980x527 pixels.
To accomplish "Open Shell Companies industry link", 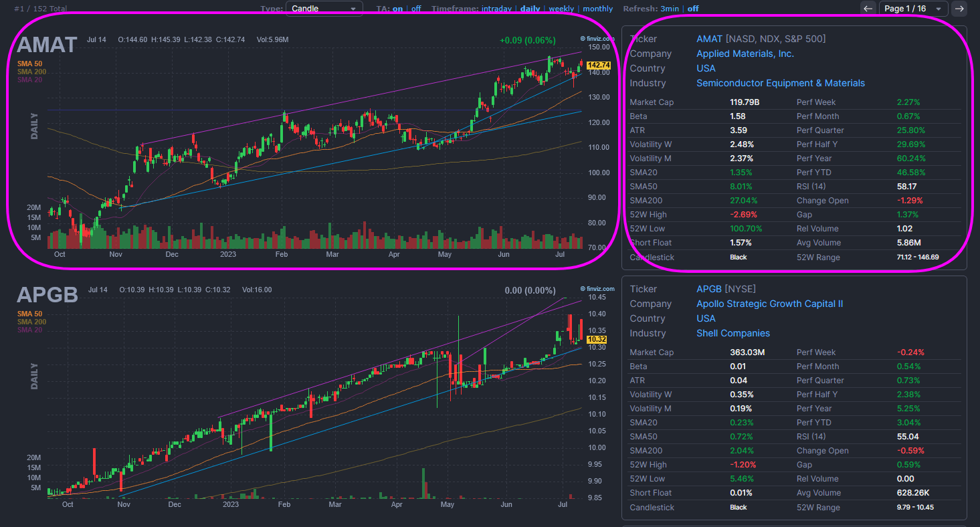I will (733, 333).
